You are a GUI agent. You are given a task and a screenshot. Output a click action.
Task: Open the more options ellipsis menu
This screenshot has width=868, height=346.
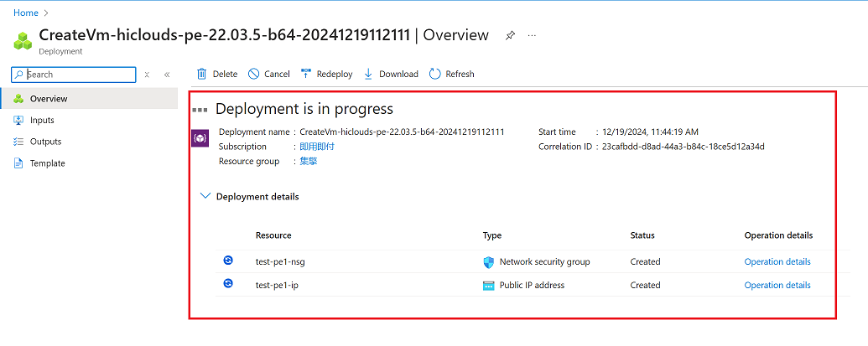point(532,35)
